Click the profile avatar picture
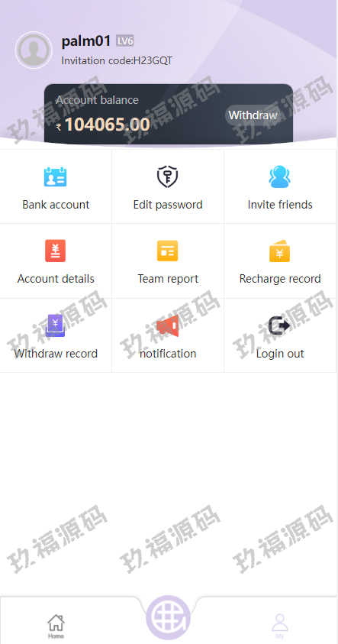 tap(34, 50)
